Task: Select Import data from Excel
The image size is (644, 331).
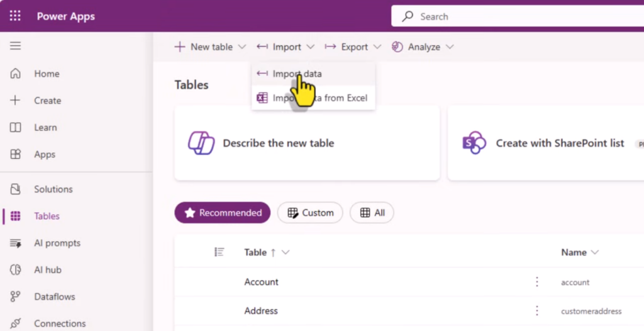Action: [313, 98]
